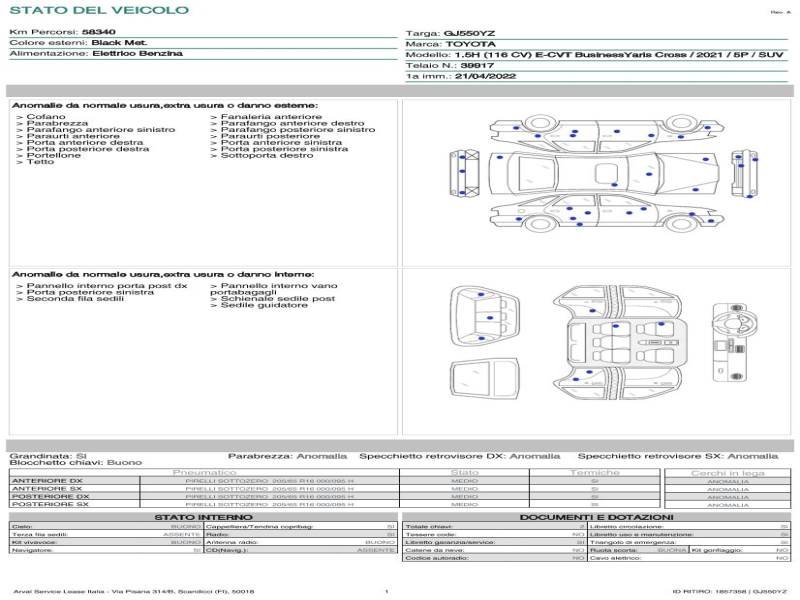
Task: Click the Telaio number 39917
Action: (477, 65)
